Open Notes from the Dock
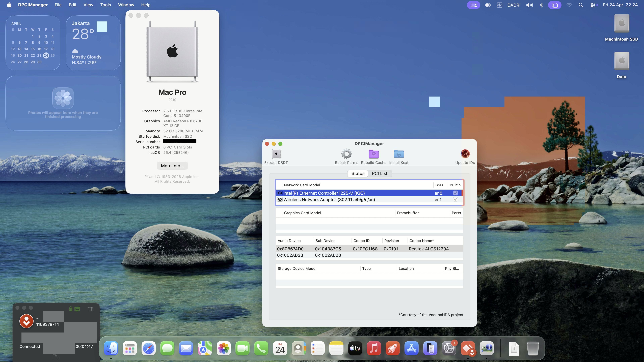644x362 pixels. click(x=336, y=348)
